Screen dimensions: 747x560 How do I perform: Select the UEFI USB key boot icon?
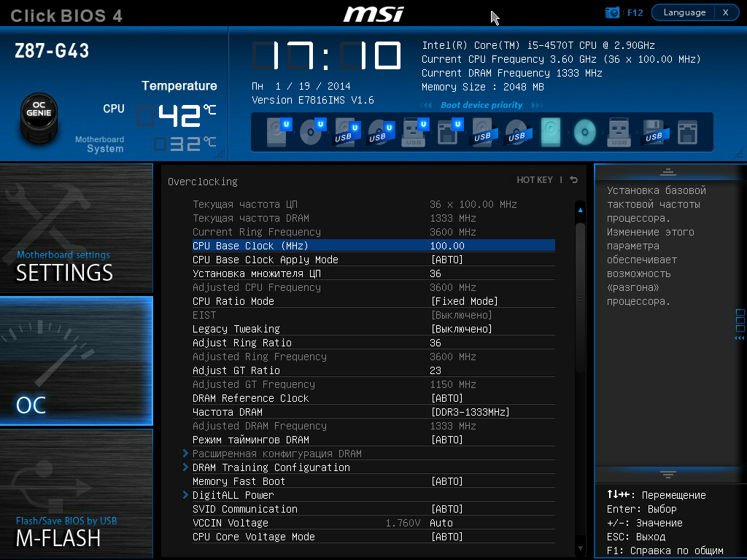(x=415, y=132)
